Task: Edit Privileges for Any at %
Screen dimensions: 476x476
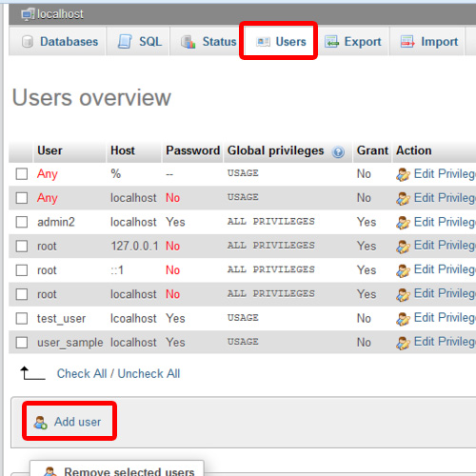Action: (445, 174)
